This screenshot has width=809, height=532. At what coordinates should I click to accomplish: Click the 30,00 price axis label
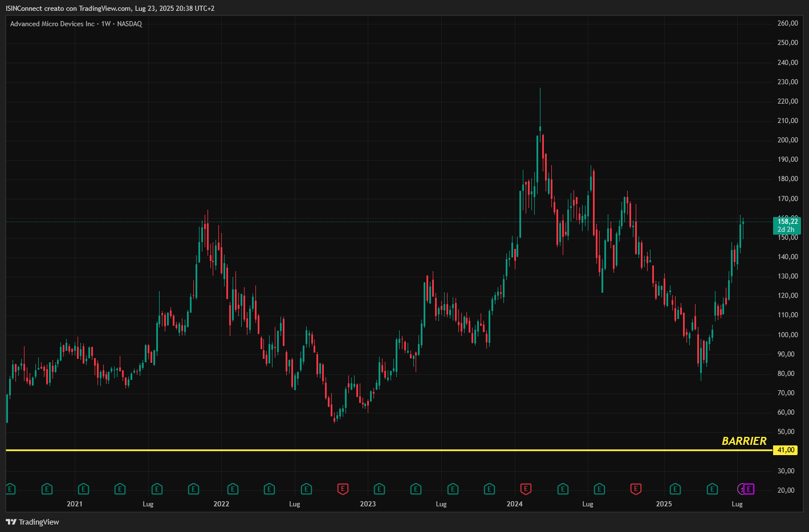coord(786,471)
